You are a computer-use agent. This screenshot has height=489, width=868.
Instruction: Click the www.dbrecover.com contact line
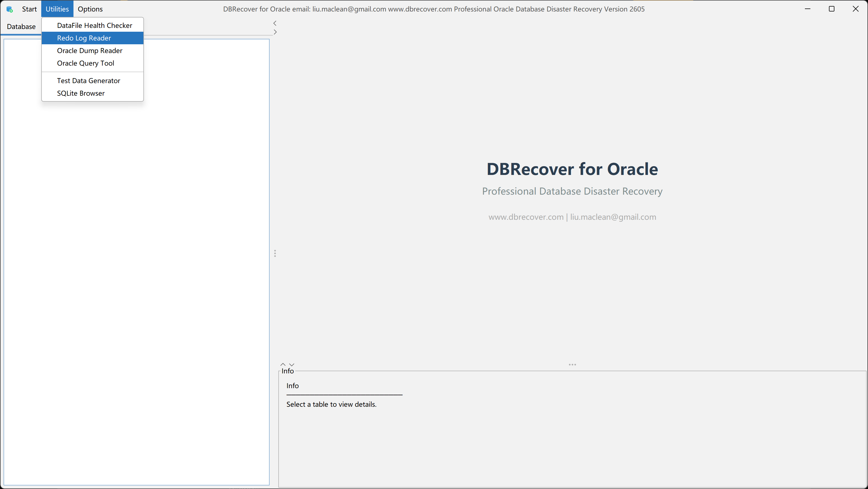[x=572, y=217]
